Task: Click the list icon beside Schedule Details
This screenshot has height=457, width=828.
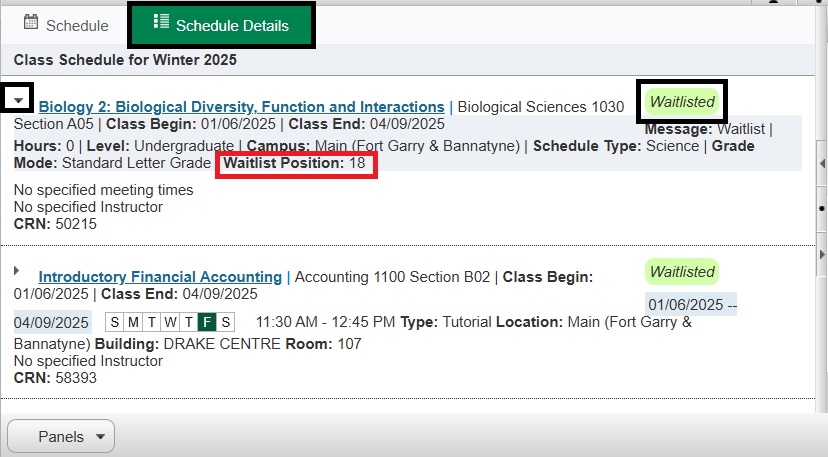Action: pos(160,24)
